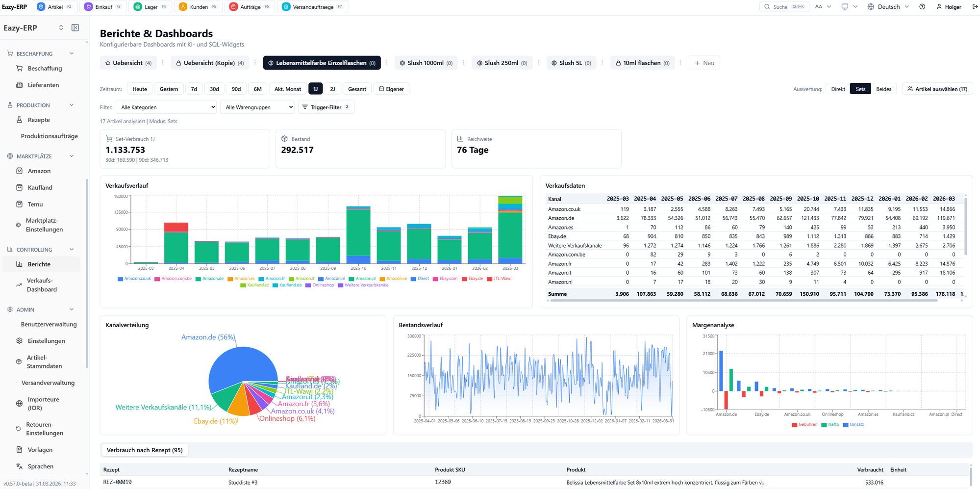The image size is (980, 489).
Task: Toggle Onlineshop legend swatch in Verkaufsverlauf
Action: pyautogui.click(x=308, y=285)
